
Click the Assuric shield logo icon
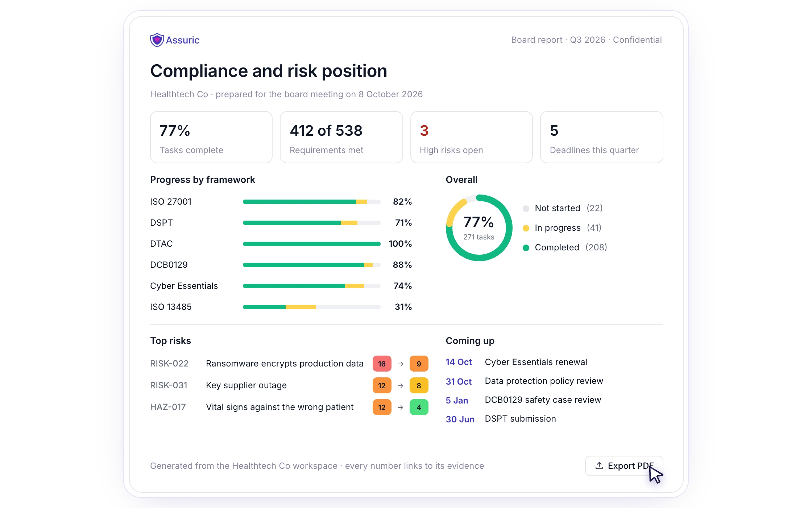point(157,40)
